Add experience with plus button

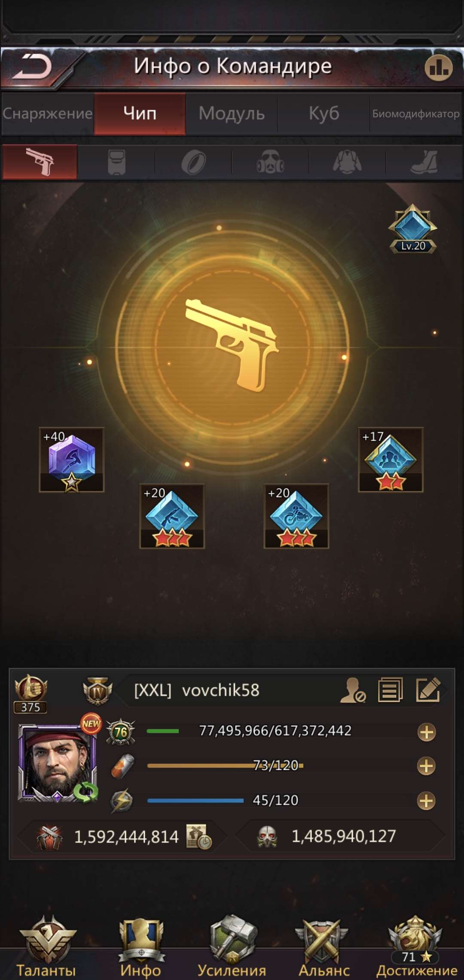426,732
